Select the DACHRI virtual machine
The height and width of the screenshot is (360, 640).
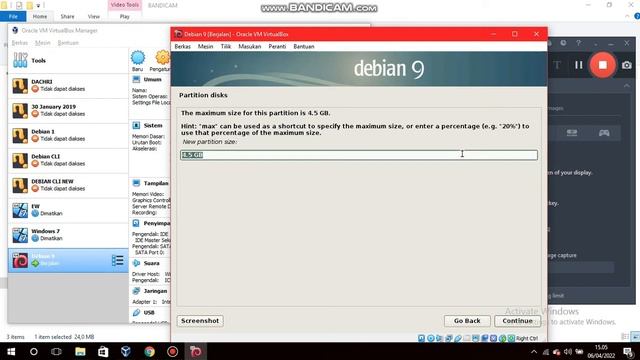68,85
